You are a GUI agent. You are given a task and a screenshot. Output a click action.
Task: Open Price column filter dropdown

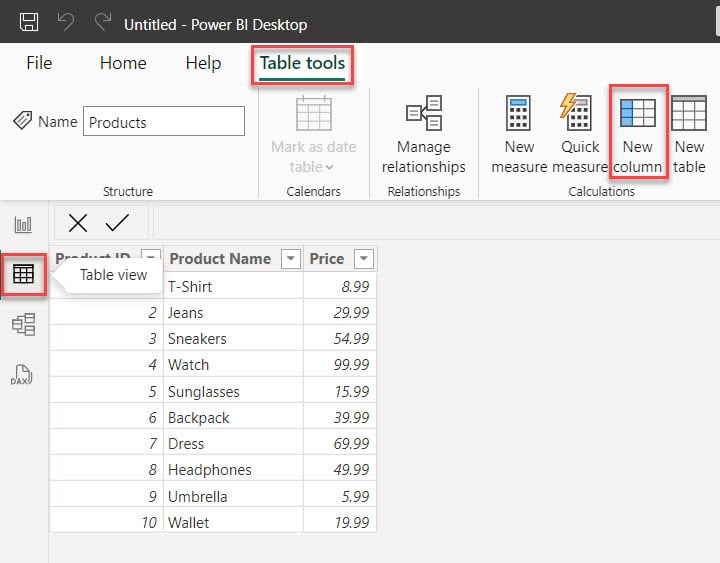[x=364, y=259]
